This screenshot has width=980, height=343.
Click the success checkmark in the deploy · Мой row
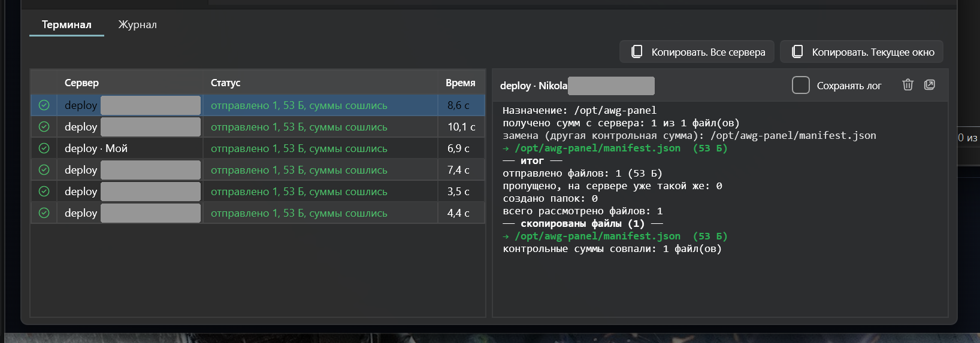(44, 148)
